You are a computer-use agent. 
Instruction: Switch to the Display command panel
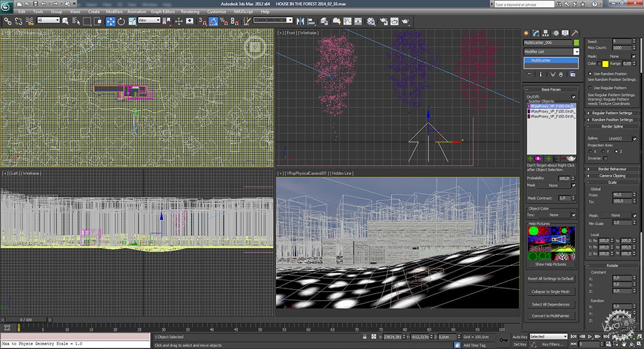[x=565, y=33]
